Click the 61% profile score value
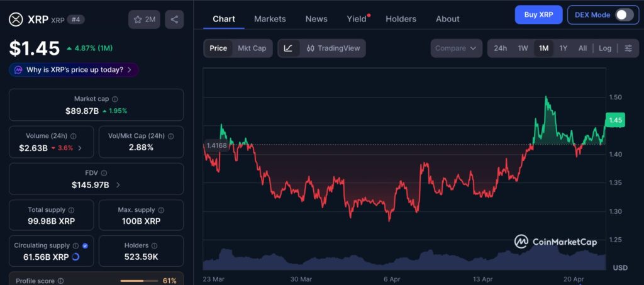 coord(170,281)
